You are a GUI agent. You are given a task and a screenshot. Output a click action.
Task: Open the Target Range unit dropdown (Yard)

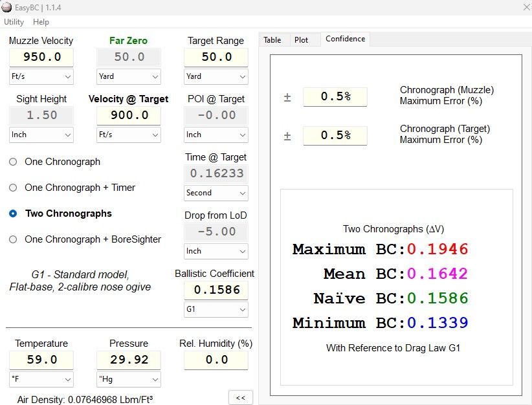pos(216,76)
